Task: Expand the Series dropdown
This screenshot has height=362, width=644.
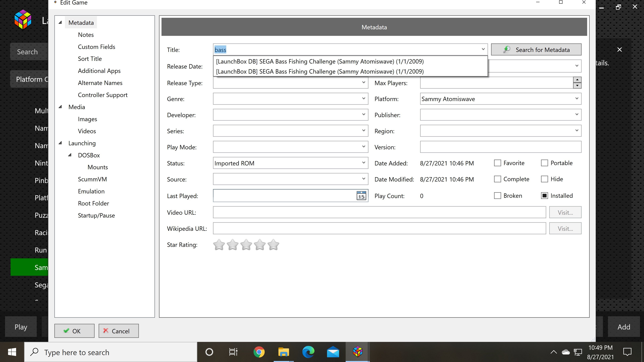Action: (363, 131)
